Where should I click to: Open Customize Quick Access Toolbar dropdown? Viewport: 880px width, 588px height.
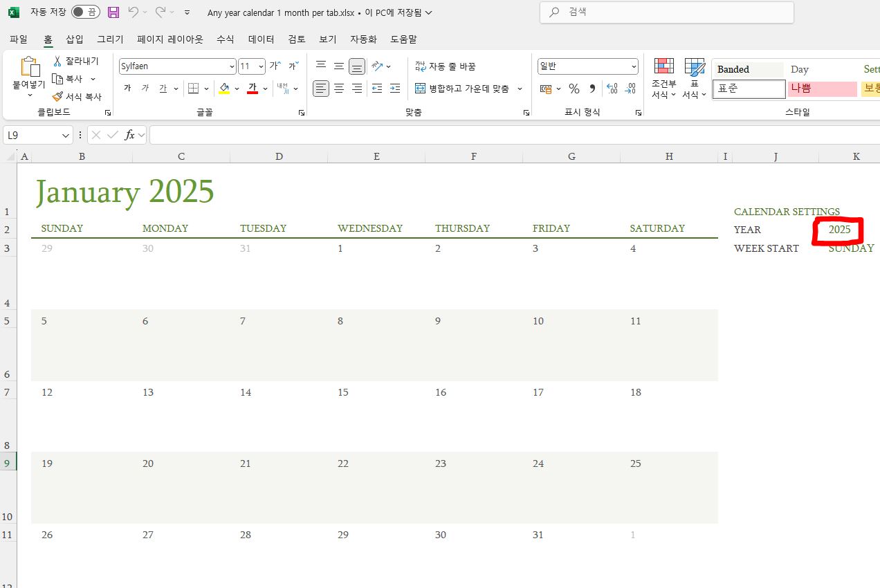pos(187,12)
